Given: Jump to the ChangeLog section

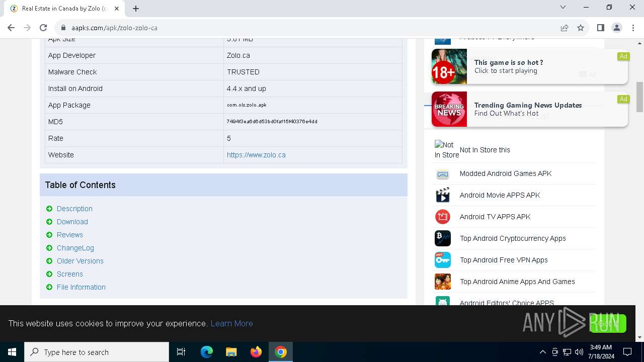Looking at the screenshot, I should [75, 248].
